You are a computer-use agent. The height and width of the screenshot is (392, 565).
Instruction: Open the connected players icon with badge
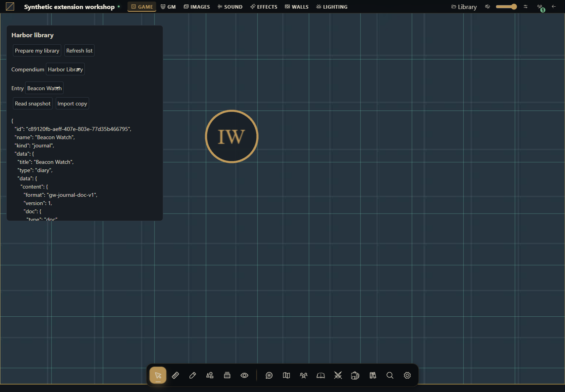point(541,7)
